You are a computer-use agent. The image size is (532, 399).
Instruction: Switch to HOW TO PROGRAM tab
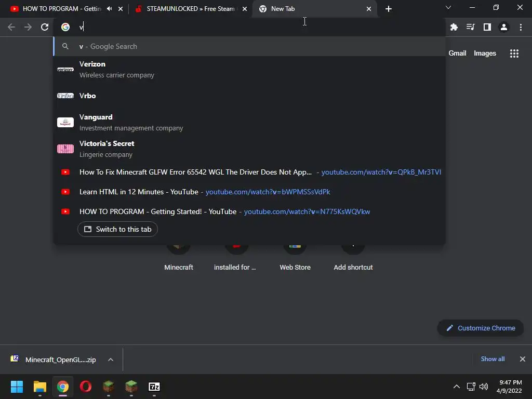click(x=62, y=9)
